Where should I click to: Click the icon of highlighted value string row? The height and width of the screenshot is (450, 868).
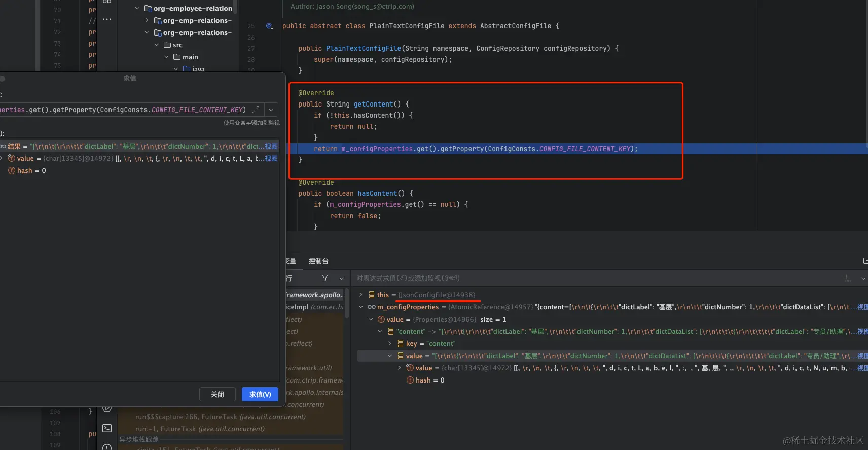401,356
